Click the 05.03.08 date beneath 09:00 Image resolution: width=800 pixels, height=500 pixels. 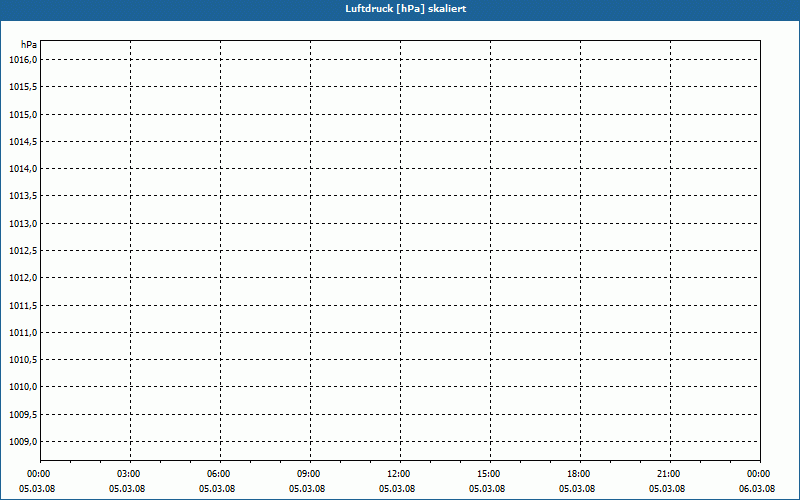point(307,489)
